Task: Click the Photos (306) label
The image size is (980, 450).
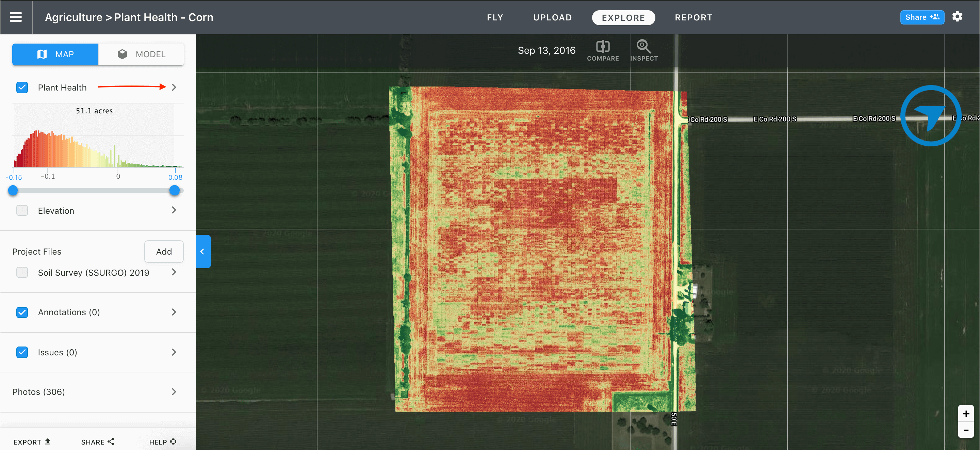Action: [x=38, y=392]
